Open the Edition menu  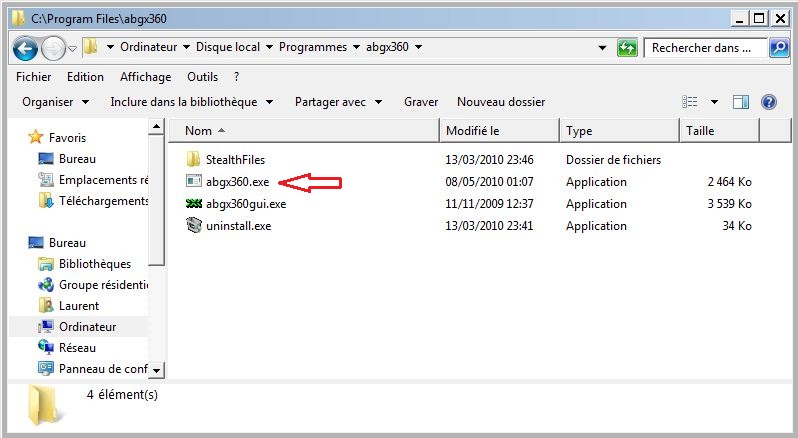click(85, 77)
